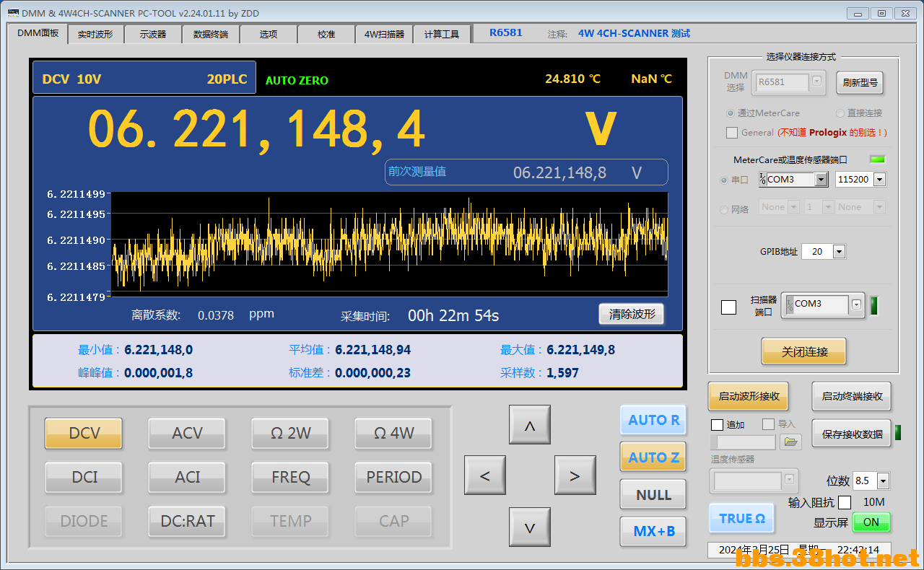This screenshot has height=570, width=924.
Task: Switch to the 实时波形 tab
Action: point(95,34)
